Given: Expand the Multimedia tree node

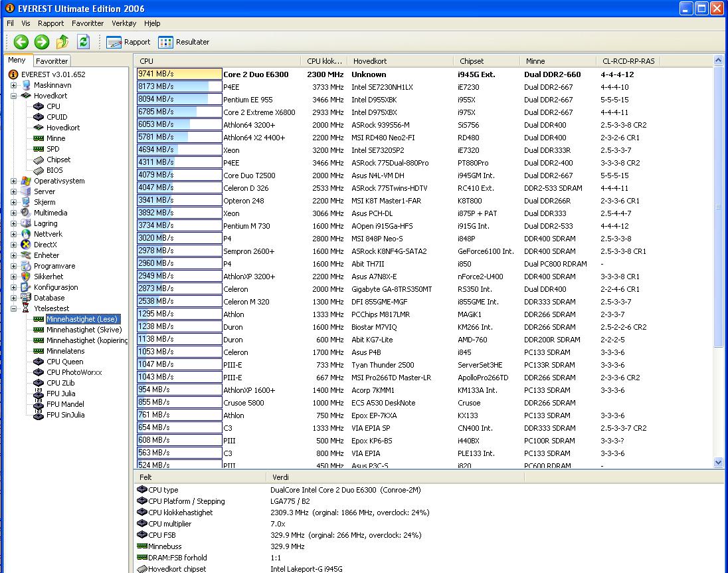Looking at the screenshot, I should click(x=13, y=213).
